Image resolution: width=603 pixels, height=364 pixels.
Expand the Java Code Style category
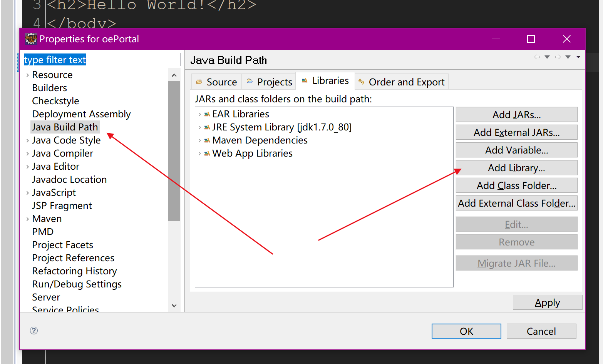click(27, 140)
